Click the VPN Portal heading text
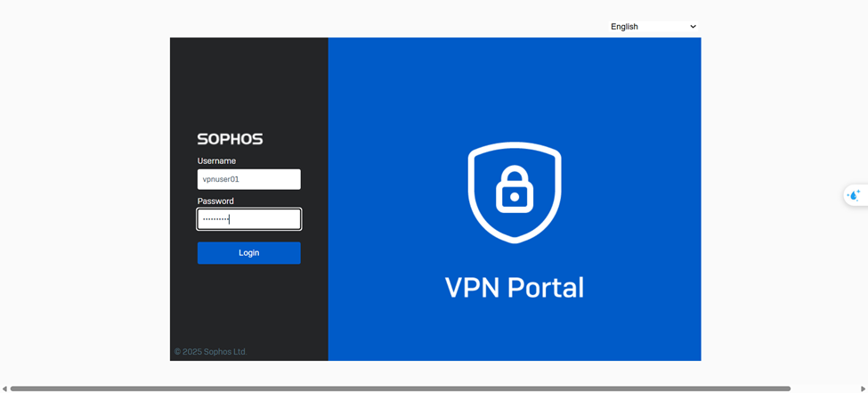The image size is (868, 393). point(514,288)
